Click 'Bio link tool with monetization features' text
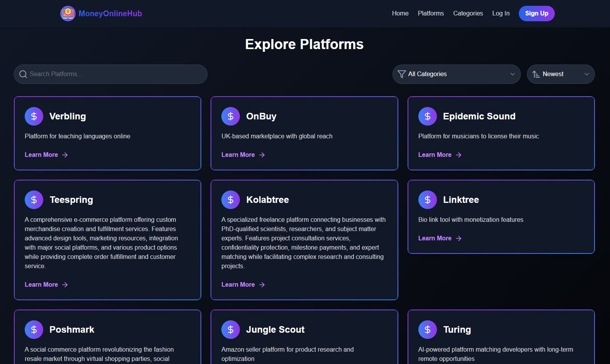610x364 pixels. (471, 220)
